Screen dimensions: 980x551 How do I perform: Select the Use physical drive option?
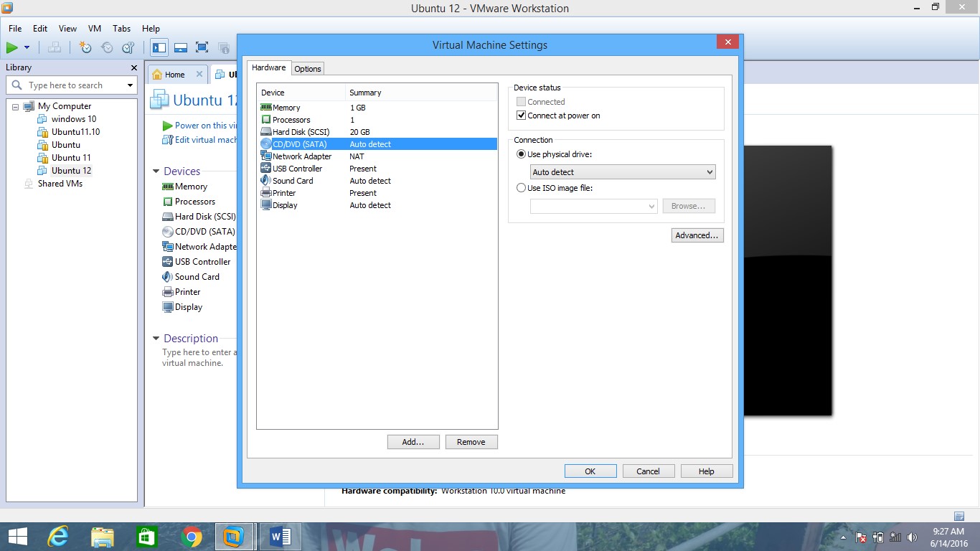(521, 154)
